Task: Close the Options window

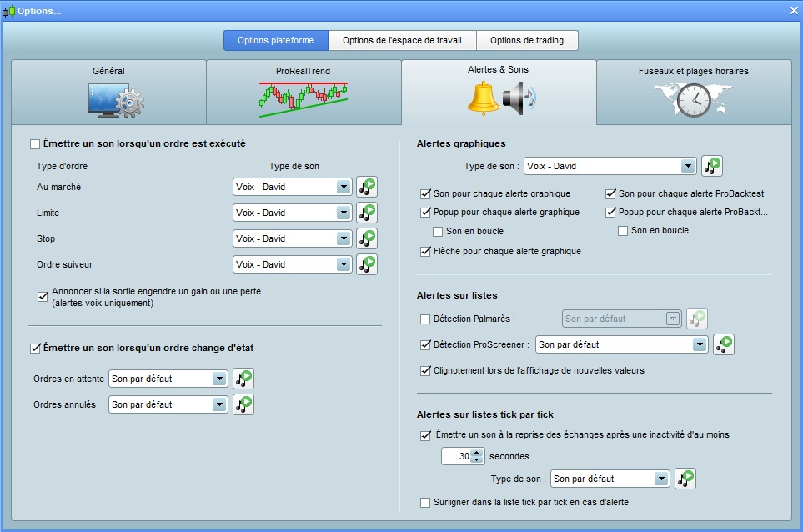Action: click(794, 11)
